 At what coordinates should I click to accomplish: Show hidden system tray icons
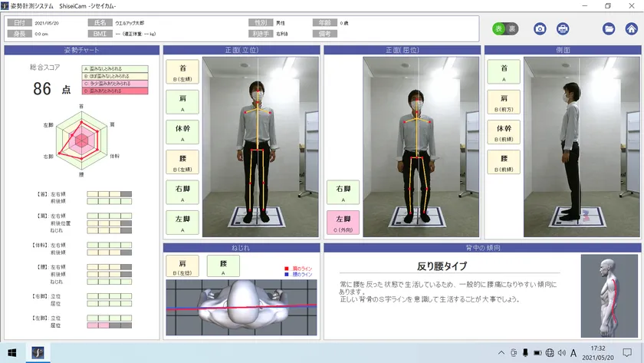[x=501, y=353]
